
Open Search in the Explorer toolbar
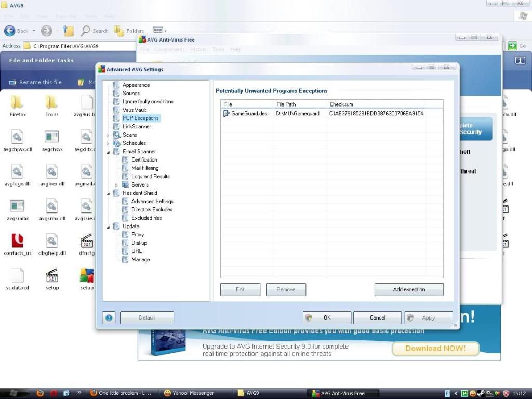click(x=95, y=31)
